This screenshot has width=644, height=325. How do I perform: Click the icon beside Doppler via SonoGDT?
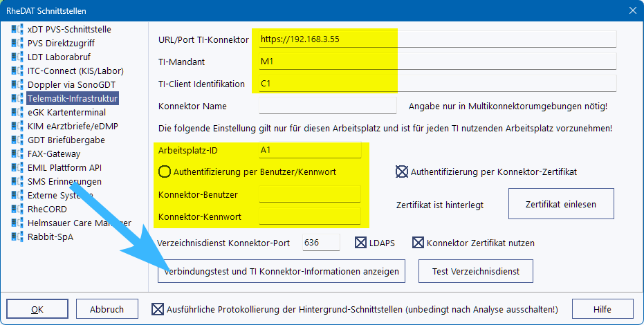tap(17, 85)
